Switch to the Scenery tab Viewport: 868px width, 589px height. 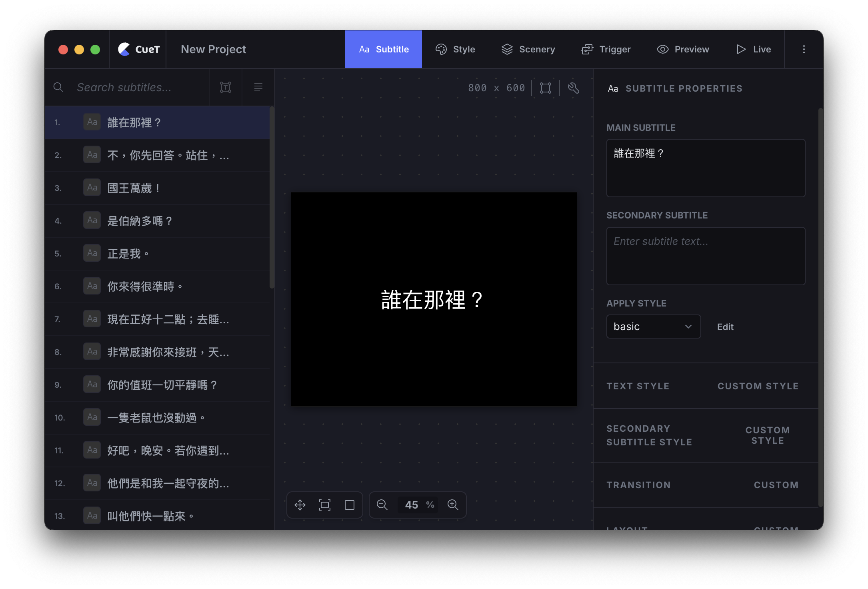tap(528, 49)
